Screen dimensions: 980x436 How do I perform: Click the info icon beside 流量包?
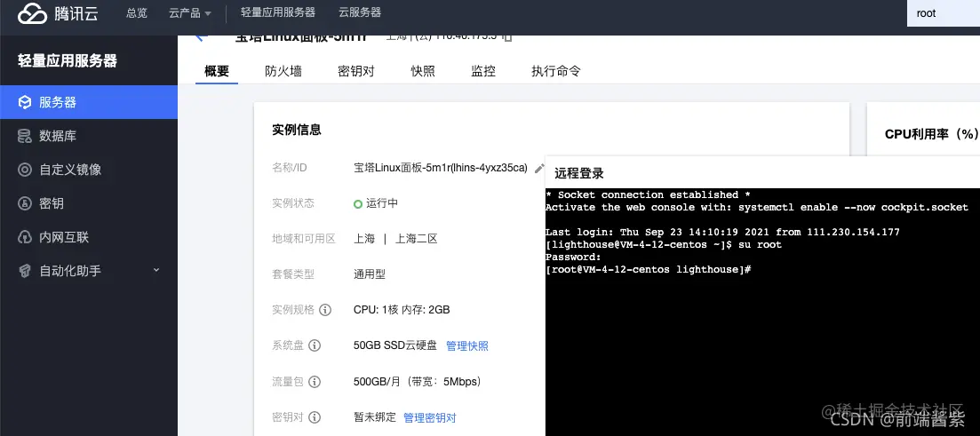point(315,382)
